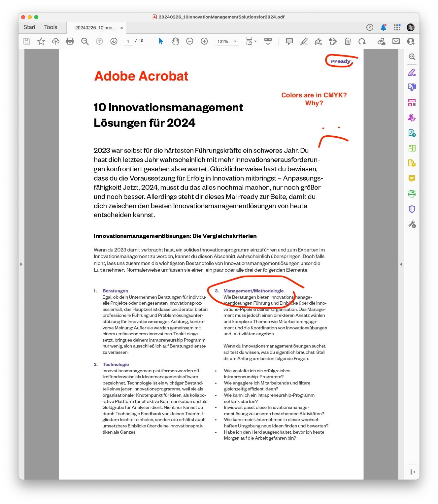Click the scrolling mode keyboard icon
438x504 pixels.
268,41
